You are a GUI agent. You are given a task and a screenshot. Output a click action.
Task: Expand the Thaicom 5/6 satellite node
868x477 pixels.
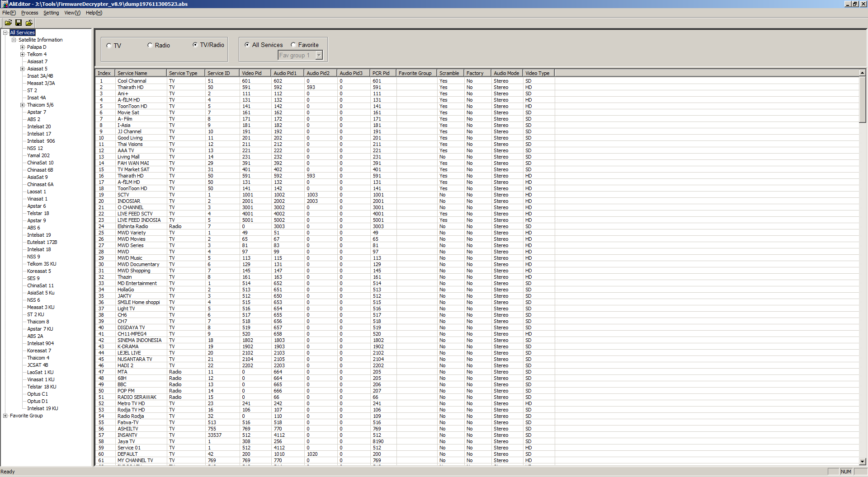(22, 105)
